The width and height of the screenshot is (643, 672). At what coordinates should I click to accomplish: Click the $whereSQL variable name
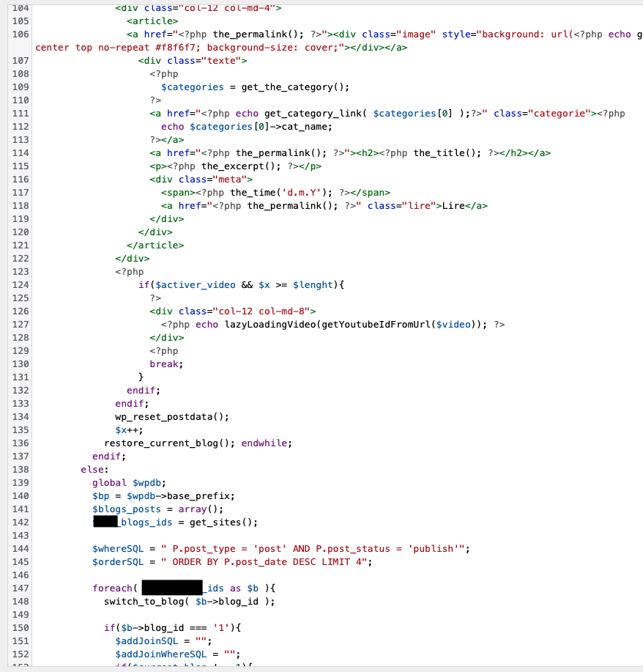point(118,549)
